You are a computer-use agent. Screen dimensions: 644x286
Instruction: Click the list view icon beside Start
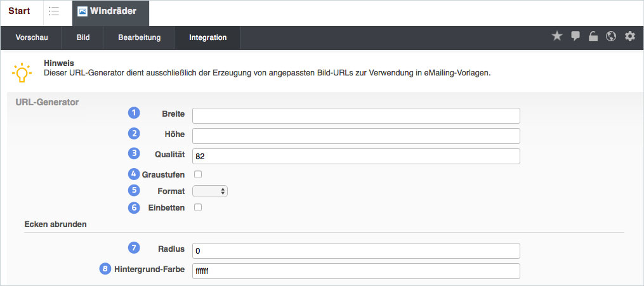coord(54,11)
